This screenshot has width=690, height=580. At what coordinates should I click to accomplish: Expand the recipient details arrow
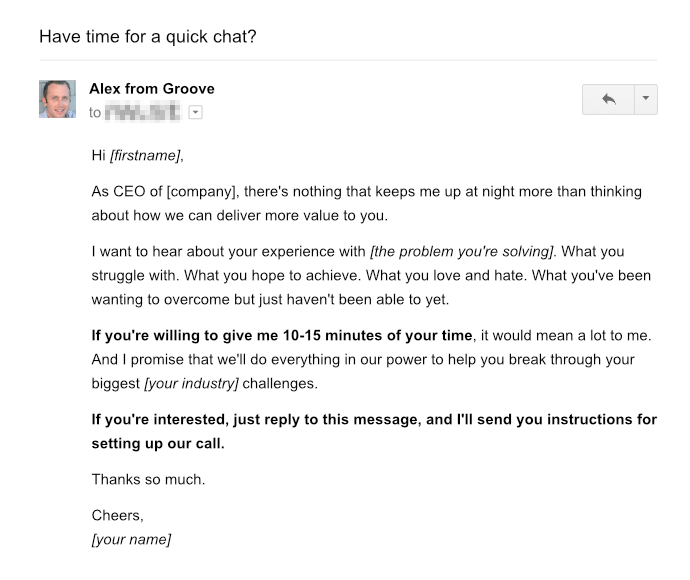[195, 113]
